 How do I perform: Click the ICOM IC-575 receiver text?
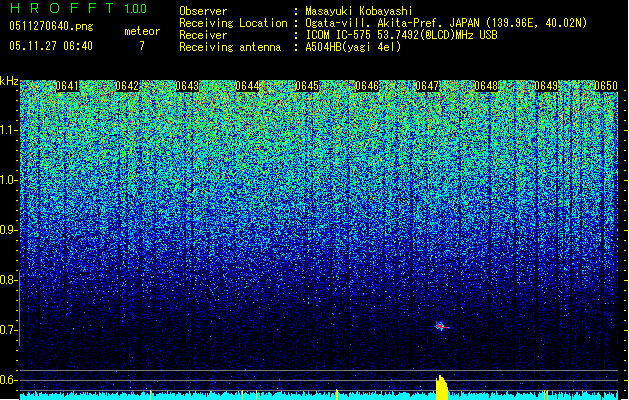click(402, 35)
